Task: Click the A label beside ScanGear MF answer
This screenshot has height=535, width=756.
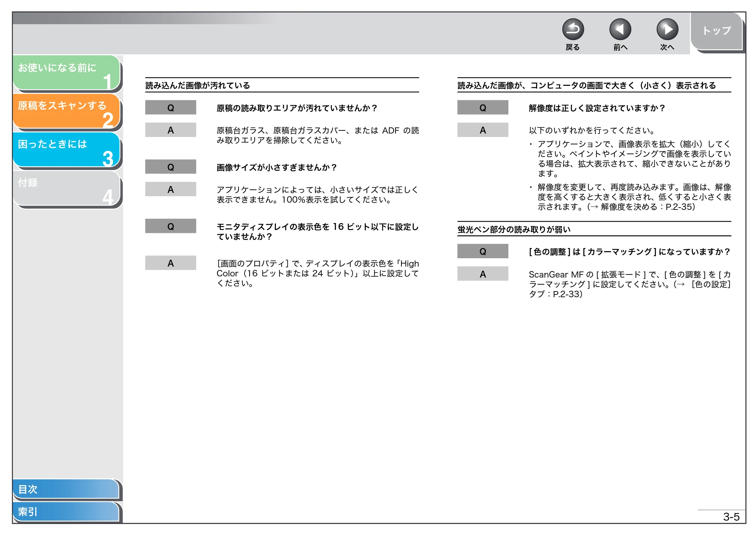Action: coord(483,274)
